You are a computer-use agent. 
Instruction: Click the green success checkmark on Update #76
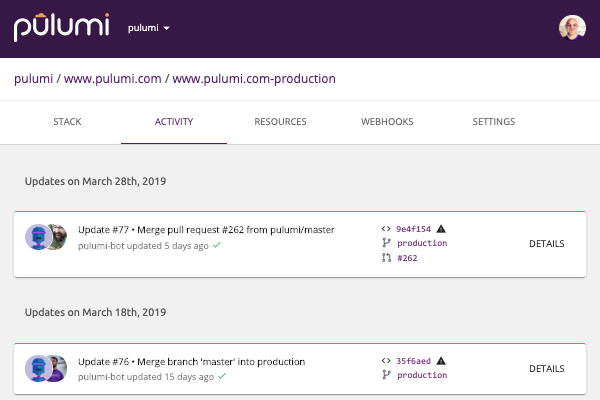pos(222,376)
